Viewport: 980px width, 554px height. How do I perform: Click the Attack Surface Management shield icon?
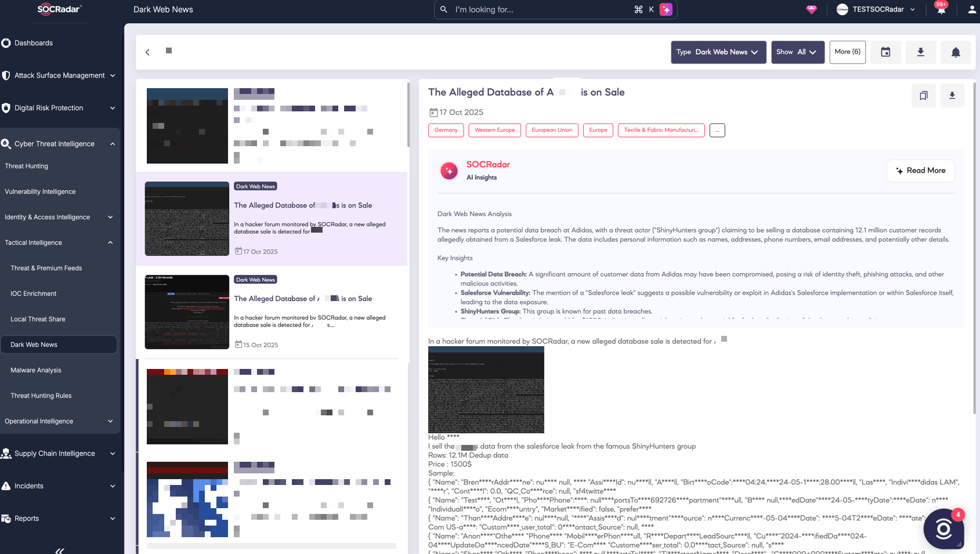(6, 75)
